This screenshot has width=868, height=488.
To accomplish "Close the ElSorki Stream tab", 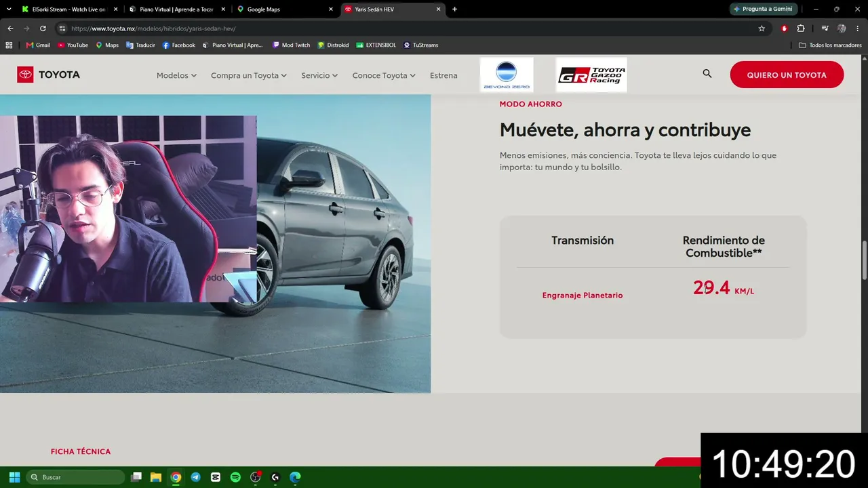I will tap(116, 9).
